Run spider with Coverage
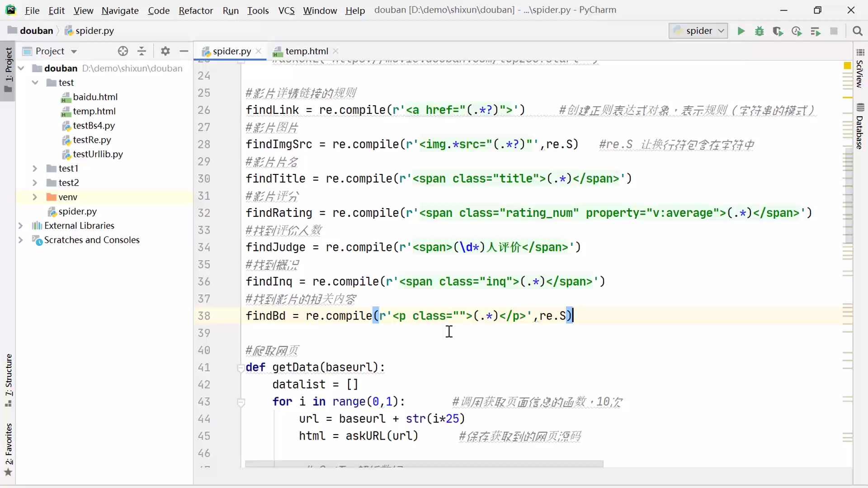868x488 pixels. [778, 31]
